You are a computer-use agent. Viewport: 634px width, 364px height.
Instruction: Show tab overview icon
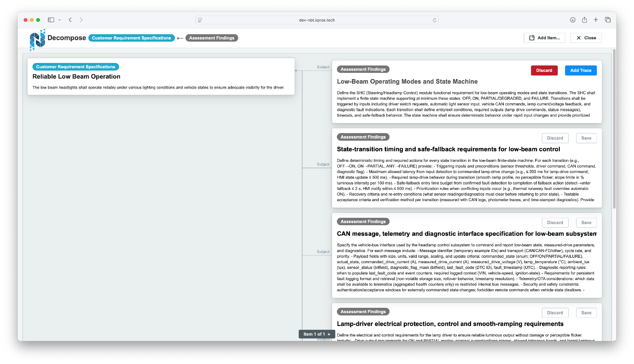coord(608,20)
